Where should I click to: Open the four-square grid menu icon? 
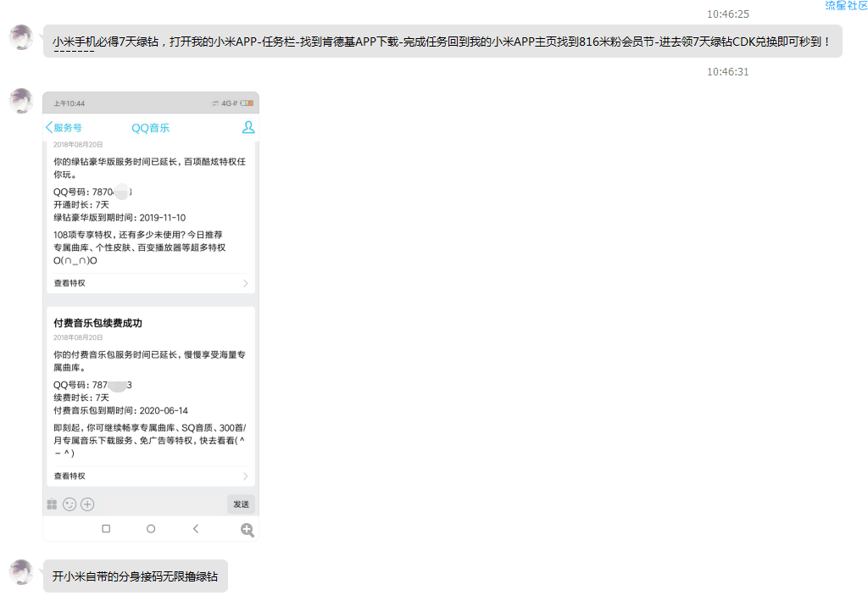click(x=52, y=504)
